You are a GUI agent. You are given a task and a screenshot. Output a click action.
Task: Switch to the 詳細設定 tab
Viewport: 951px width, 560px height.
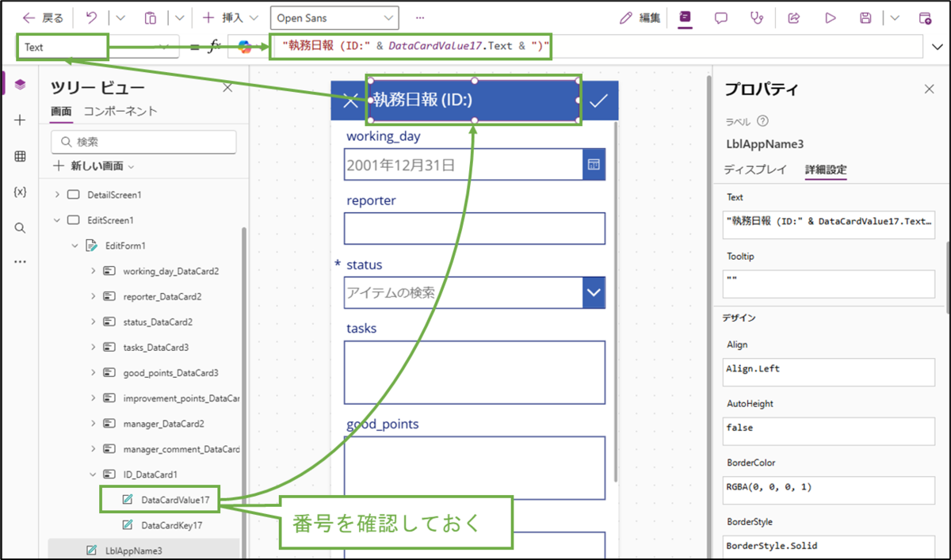826,170
